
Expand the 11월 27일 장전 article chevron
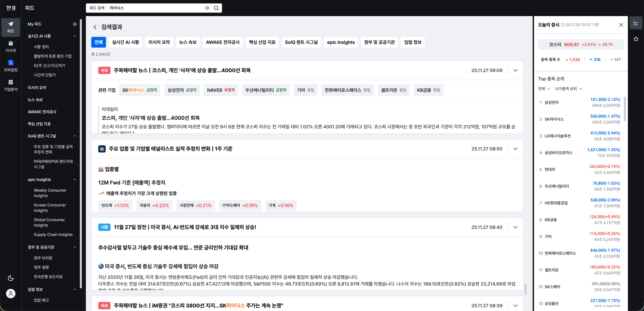(516, 227)
